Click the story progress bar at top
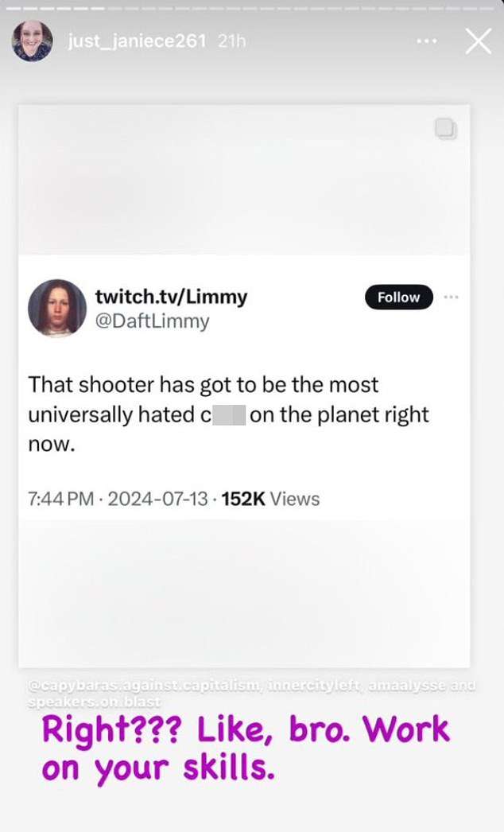 252,6
